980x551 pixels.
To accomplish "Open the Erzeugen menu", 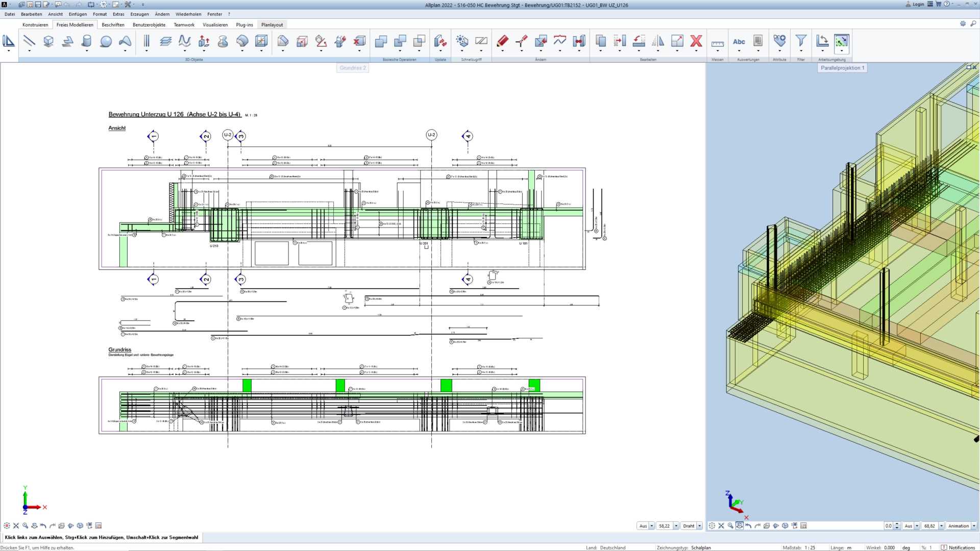I will pos(139,14).
